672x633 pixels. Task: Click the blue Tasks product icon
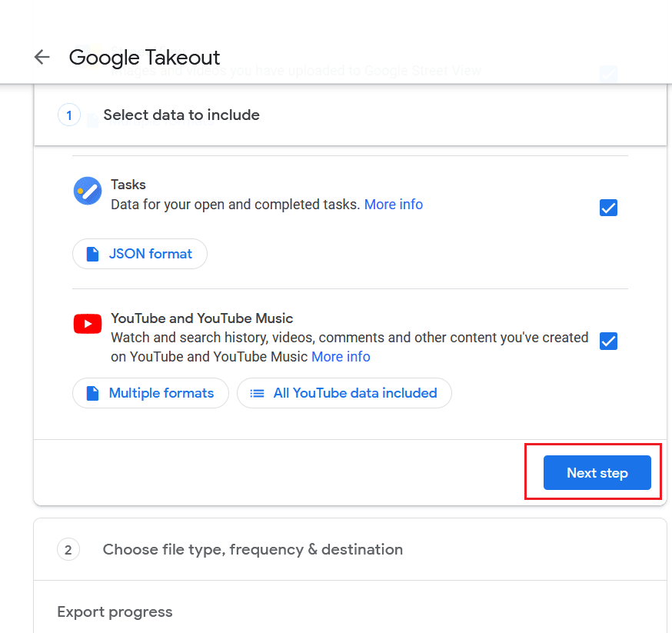click(88, 191)
